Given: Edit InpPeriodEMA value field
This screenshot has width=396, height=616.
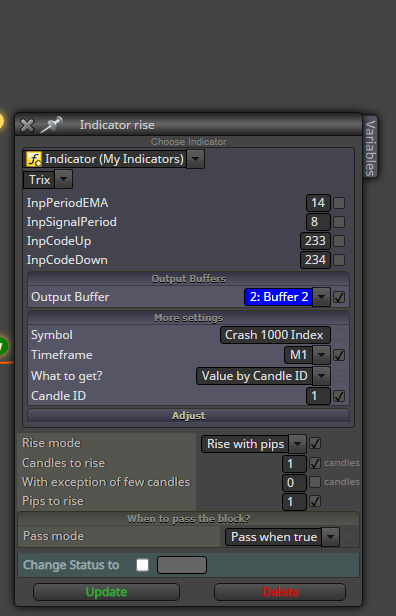Looking at the screenshot, I should pos(318,203).
